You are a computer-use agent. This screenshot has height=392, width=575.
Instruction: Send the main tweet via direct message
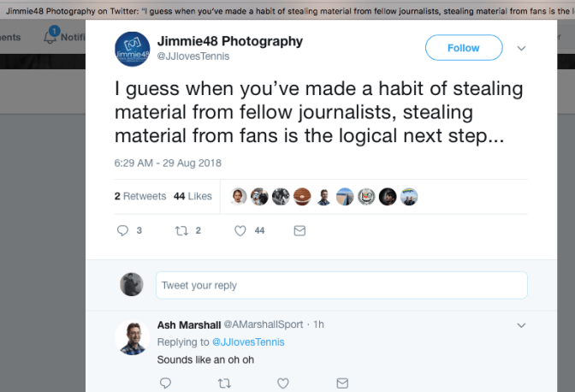point(299,230)
